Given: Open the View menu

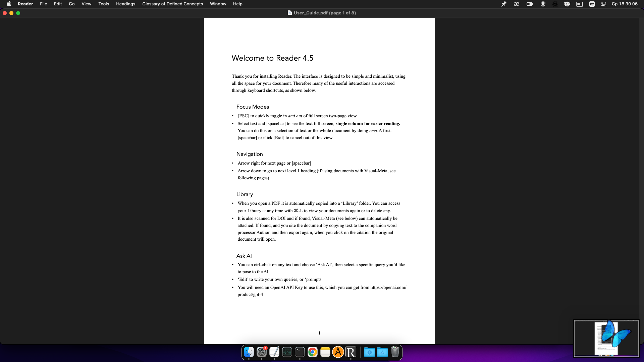Looking at the screenshot, I should (x=86, y=4).
